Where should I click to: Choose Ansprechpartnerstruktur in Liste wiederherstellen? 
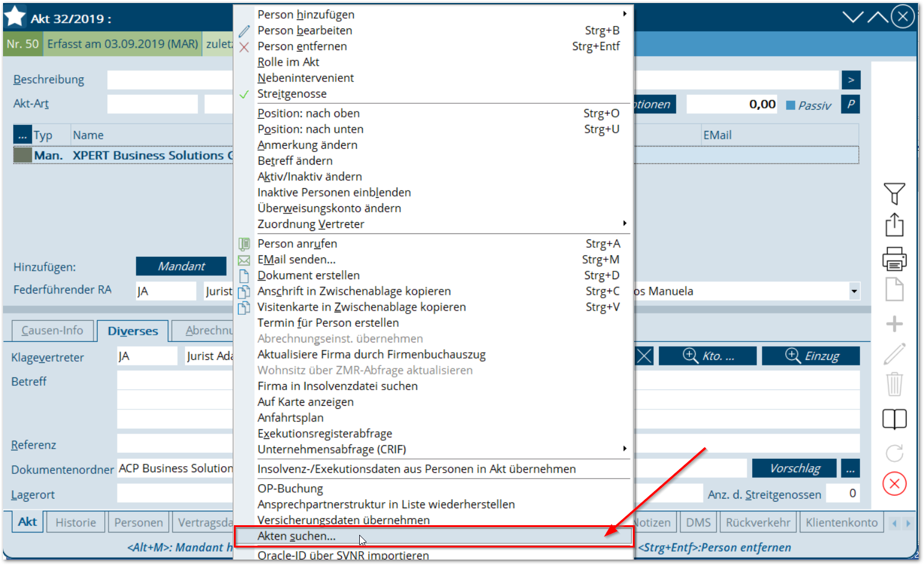433,505
